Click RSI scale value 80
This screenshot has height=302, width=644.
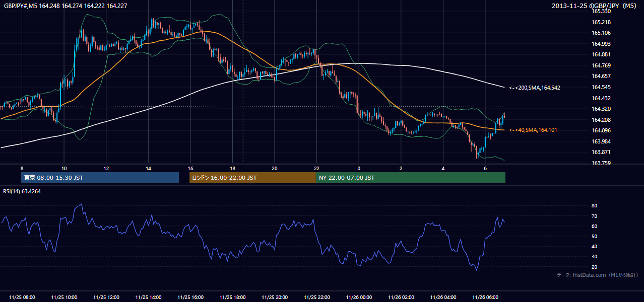click(594, 206)
